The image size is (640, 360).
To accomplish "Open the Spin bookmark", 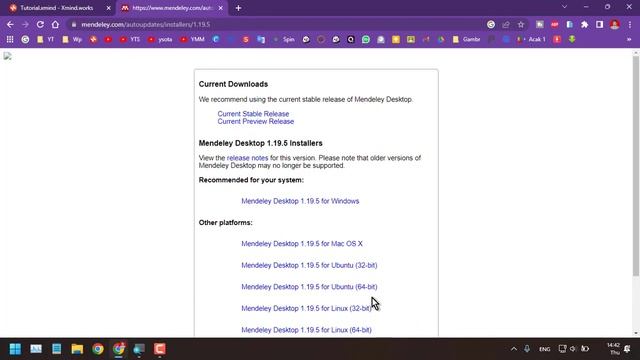I will tap(284, 40).
